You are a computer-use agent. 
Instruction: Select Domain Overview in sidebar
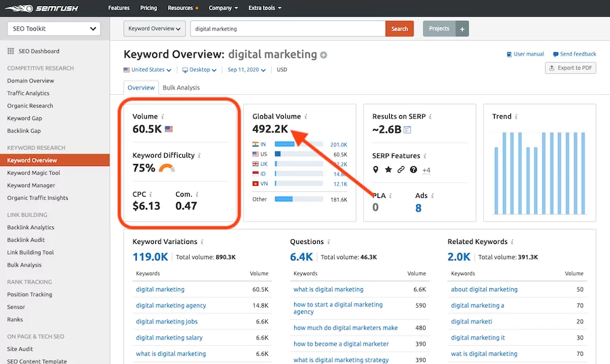(x=30, y=81)
